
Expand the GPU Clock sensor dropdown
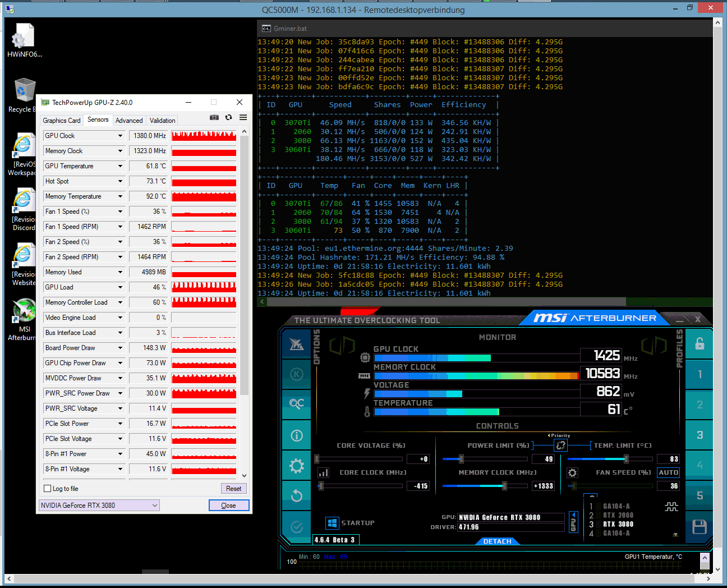point(120,136)
